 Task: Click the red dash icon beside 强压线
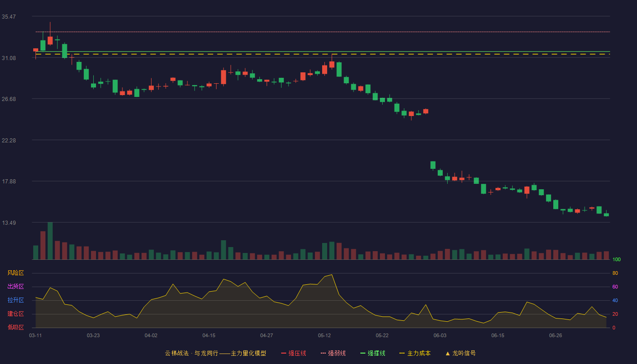[x=283, y=353]
